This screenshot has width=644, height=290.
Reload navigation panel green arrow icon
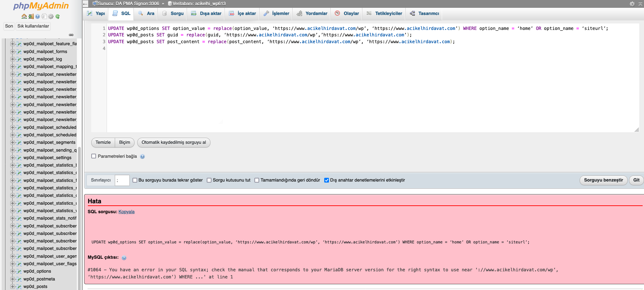(x=58, y=16)
